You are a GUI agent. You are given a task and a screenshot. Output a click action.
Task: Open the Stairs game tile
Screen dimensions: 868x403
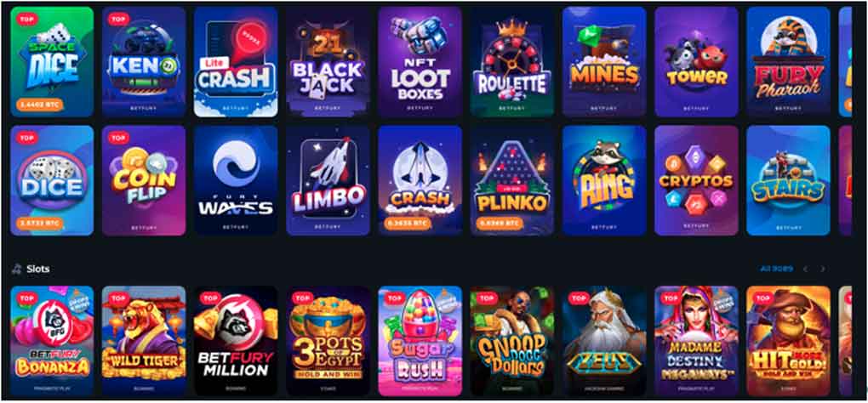click(788, 181)
